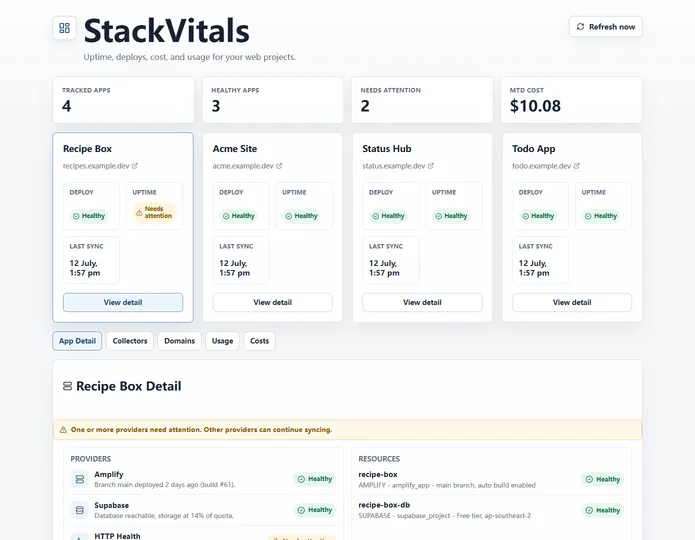This screenshot has height=540, width=695.
Task: Click Todo App uptime Healthy badge
Action: pyautogui.click(x=601, y=216)
